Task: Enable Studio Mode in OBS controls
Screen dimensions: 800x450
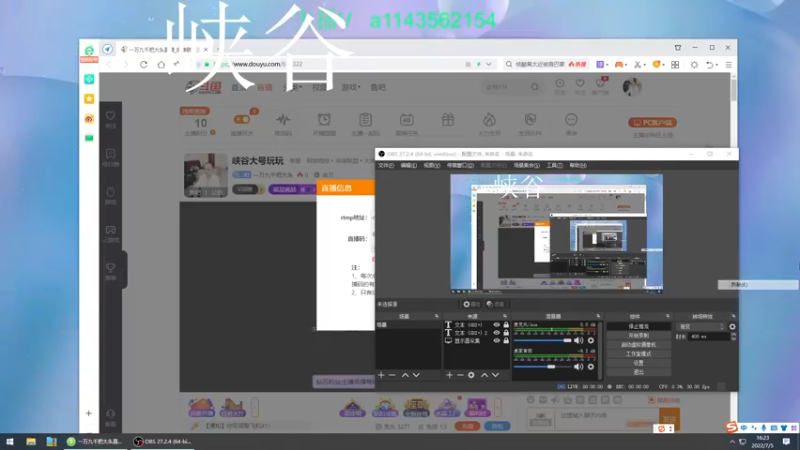Action: click(638, 354)
